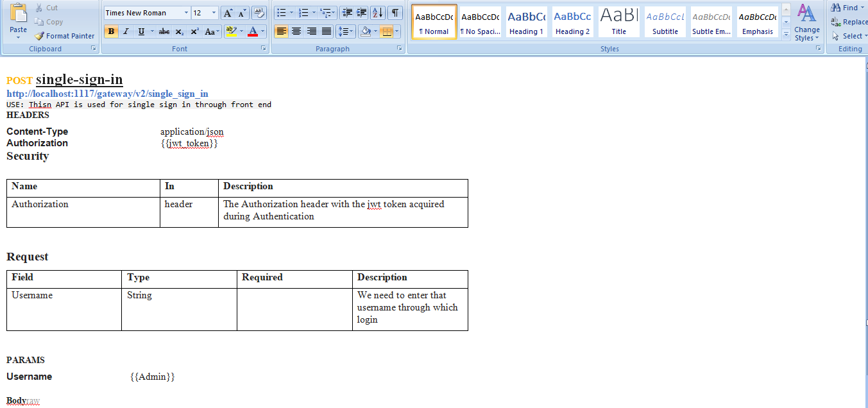Expand the Paste options arrow
The image size is (868, 408).
pos(19,37)
